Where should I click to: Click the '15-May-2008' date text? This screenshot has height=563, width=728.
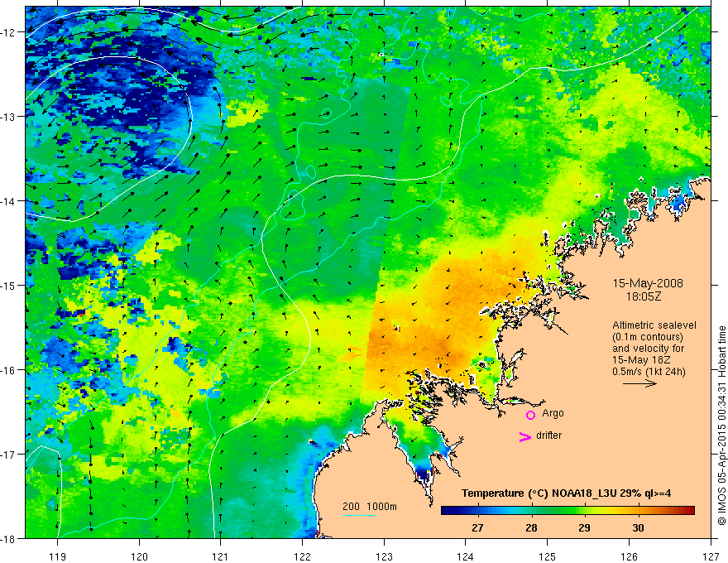pos(648,283)
